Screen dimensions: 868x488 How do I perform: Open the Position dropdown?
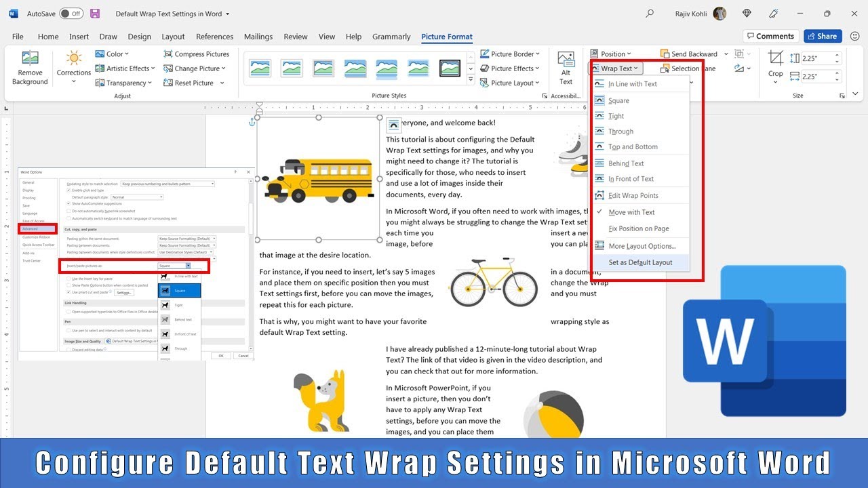coord(610,54)
